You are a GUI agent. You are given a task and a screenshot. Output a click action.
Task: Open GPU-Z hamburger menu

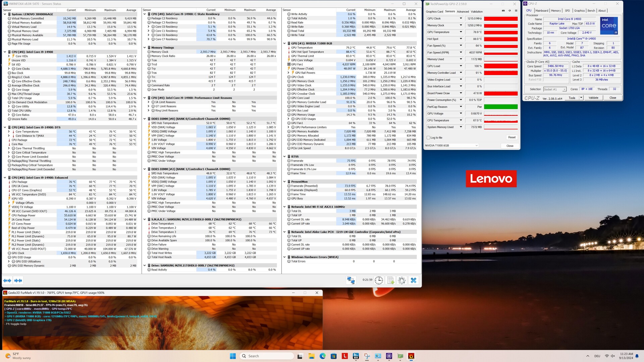[x=516, y=11]
